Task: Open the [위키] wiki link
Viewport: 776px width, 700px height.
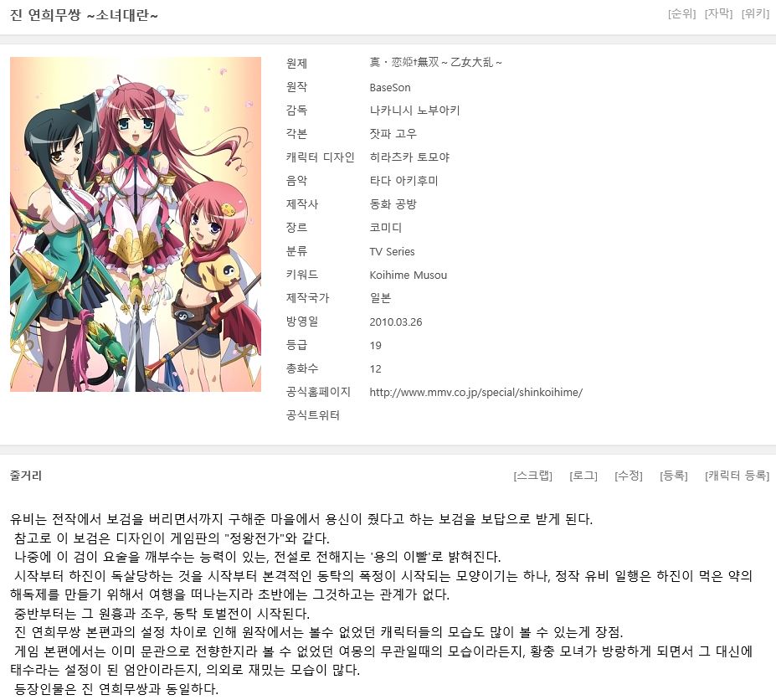Action: 755,13
